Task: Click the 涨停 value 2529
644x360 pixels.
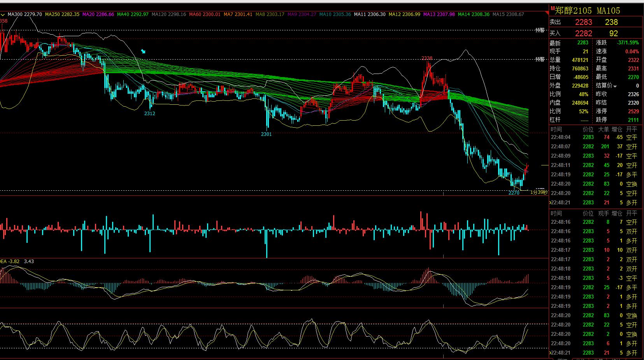Action: [x=633, y=111]
